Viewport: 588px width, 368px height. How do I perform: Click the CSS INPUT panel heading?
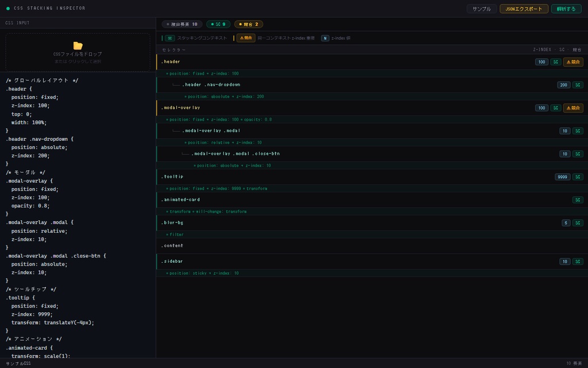(x=17, y=23)
